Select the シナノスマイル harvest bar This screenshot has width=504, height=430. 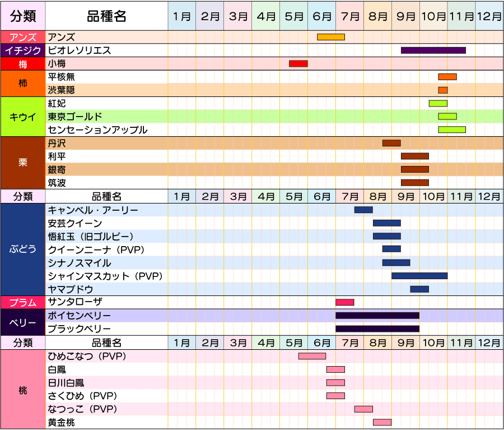click(x=396, y=262)
